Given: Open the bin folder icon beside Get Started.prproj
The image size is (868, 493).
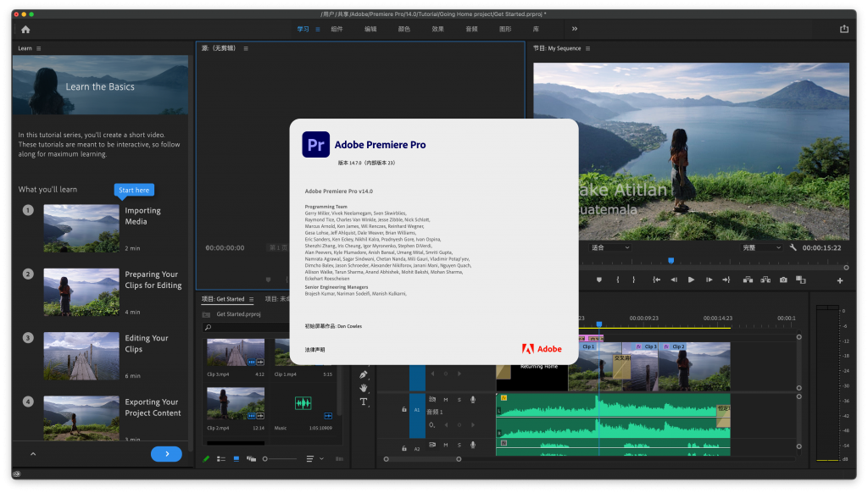Looking at the screenshot, I should 207,314.
